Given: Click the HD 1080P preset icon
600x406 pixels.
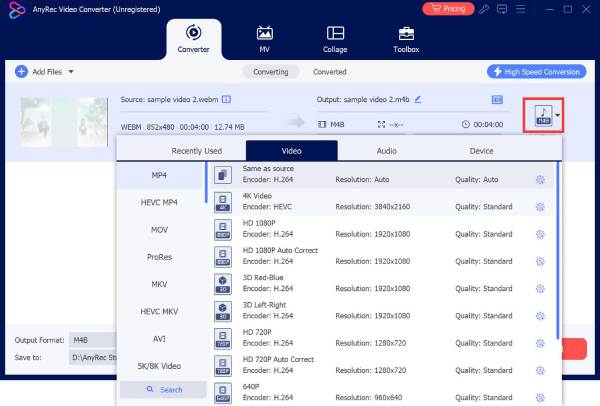Looking at the screenshot, I should click(x=223, y=230).
